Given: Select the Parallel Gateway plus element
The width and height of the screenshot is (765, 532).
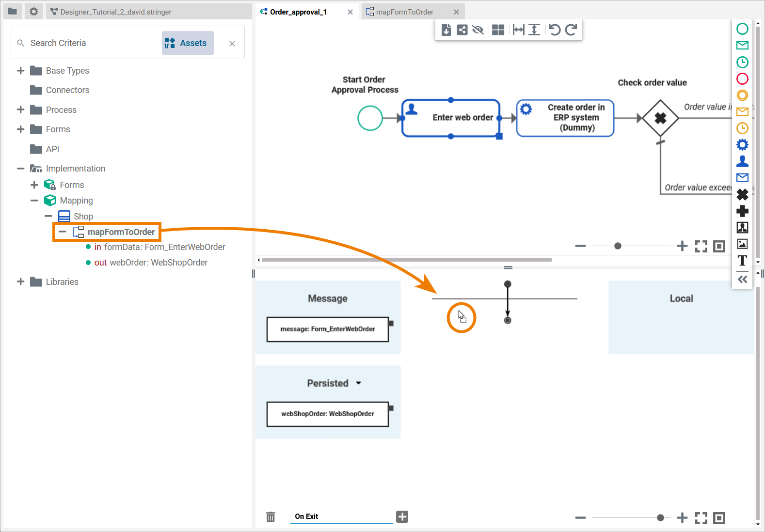Looking at the screenshot, I should click(x=742, y=211).
